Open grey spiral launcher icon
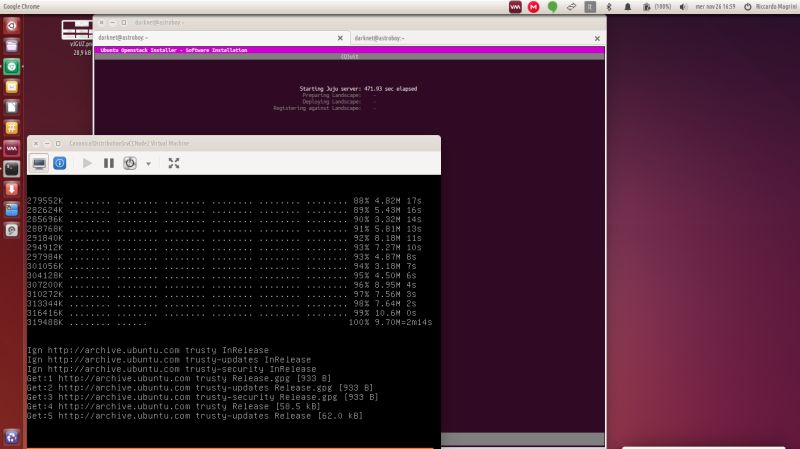Screen dimensions: 800x449 [x=12, y=230]
